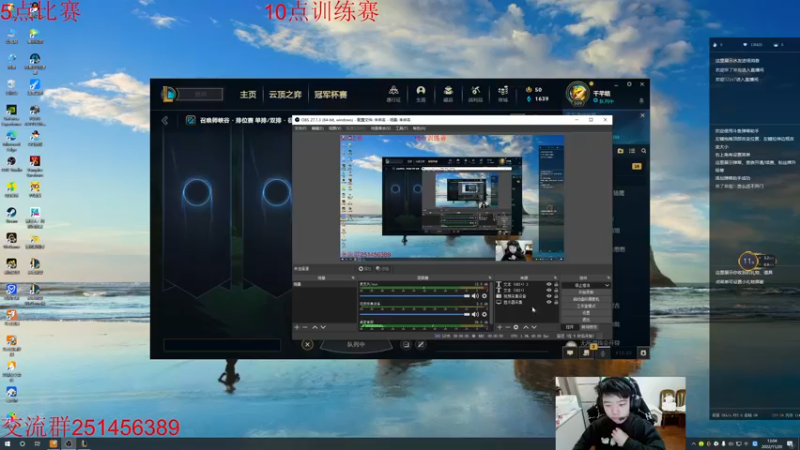Viewport: 800px width, 450px height.
Task: Open OBS 设置 from the controls panel
Action: click(586, 313)
